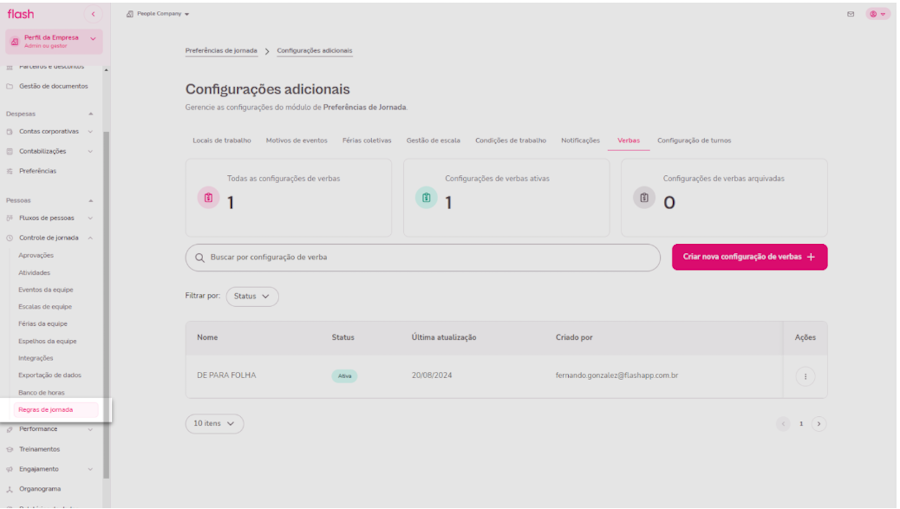Click the gray archived verbas card icon
The width and height of the screenshot is (900, 509).
point(644,197)
